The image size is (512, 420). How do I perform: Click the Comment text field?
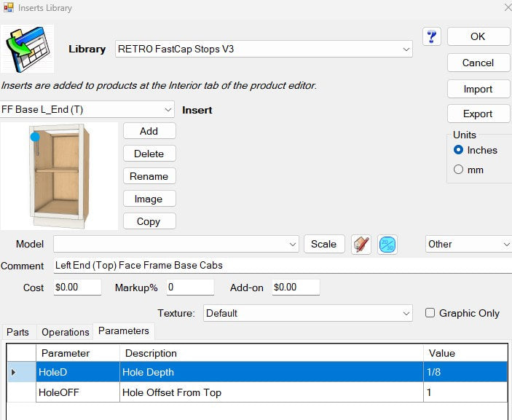click(x=277, y=265)
